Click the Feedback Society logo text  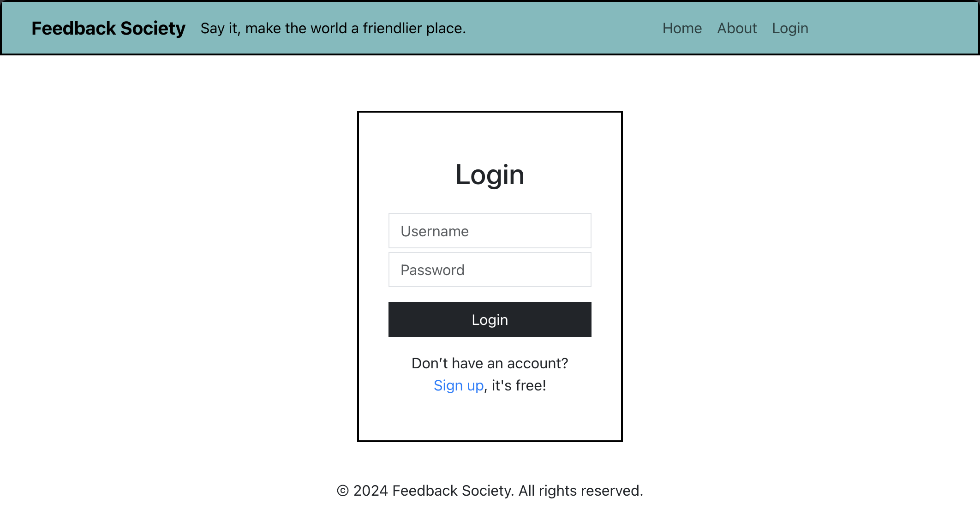point(109,28)
